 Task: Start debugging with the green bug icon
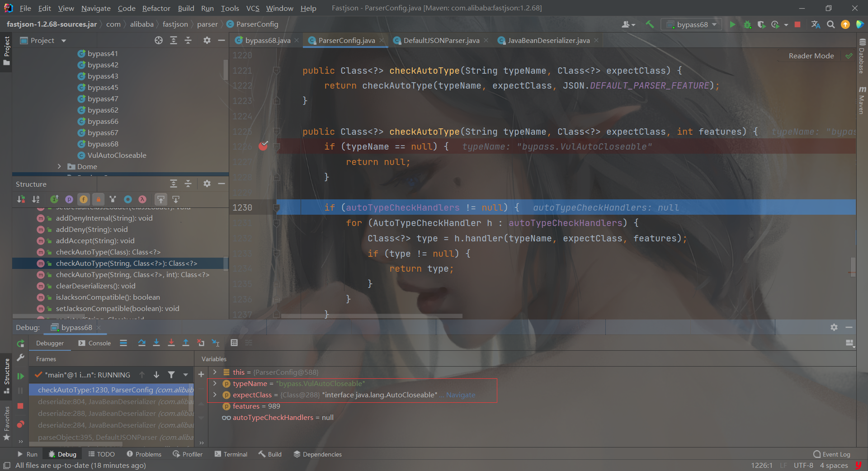coord(747,24)
